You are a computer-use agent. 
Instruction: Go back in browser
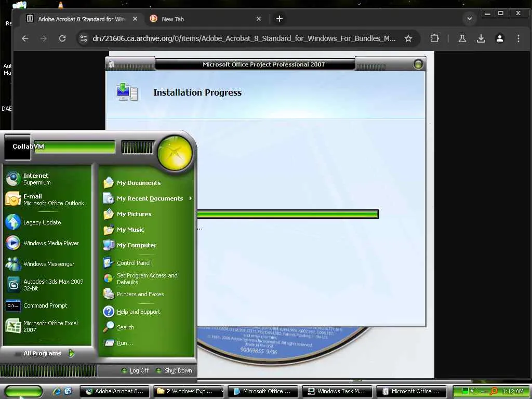click(25, 38)
